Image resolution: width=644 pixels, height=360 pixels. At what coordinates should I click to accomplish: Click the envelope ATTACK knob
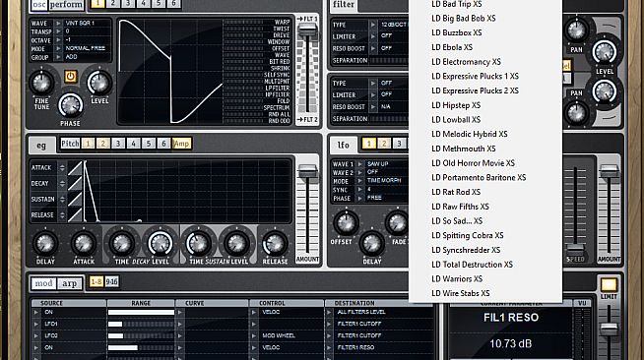click(84, 244)
